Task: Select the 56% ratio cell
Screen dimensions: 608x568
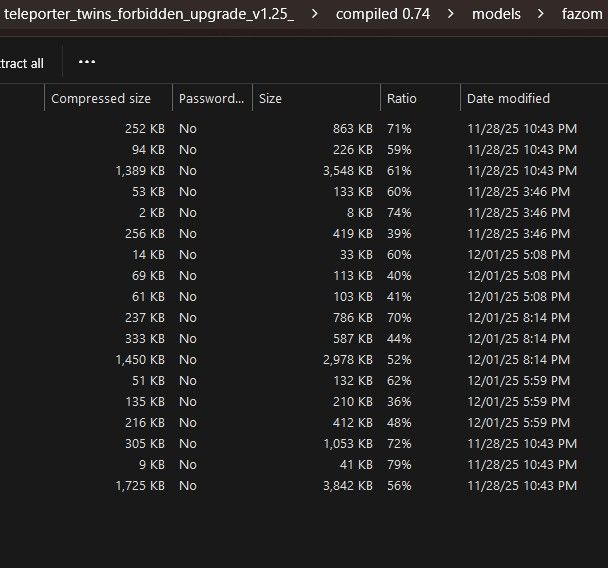Action: (x=399, y=485)
